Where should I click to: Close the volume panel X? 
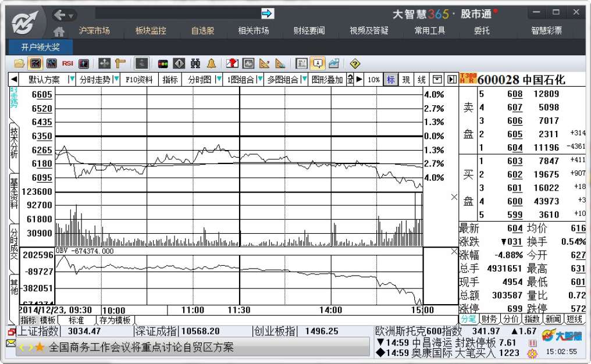pos(454,197)
